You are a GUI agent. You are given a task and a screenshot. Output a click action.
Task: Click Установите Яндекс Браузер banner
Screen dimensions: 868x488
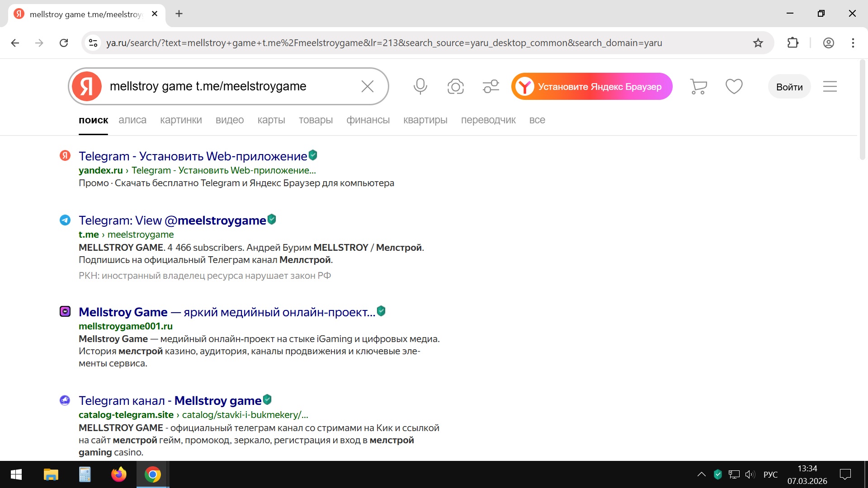(592, 86)
